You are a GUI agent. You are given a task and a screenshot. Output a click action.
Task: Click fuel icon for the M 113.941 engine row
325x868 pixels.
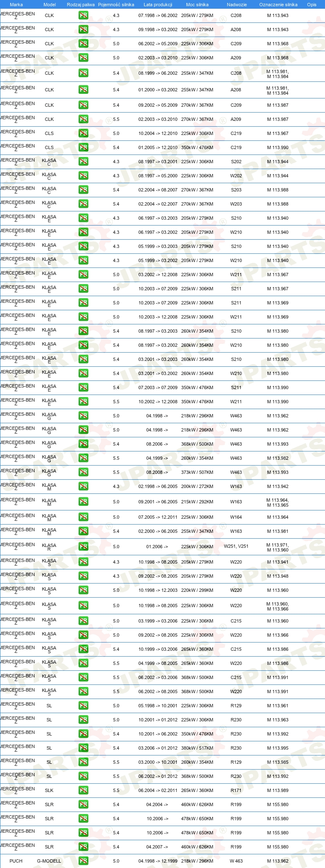(83, 562)
